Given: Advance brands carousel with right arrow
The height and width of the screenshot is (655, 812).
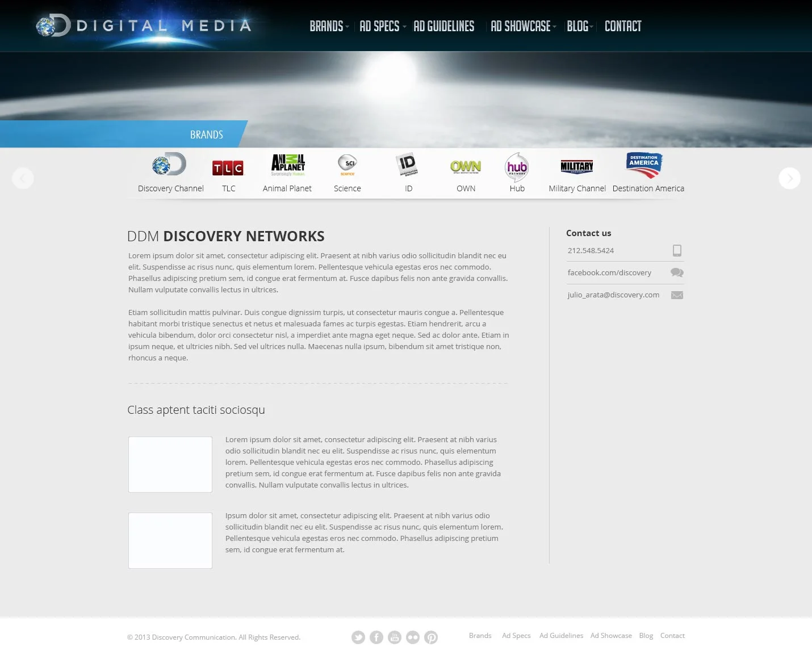Looking at the screenshot, I should 789,178.
